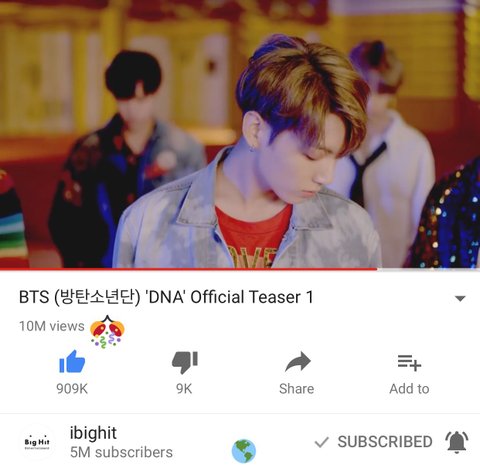Image resolution: width=480 pixels, height=472 pixels.
Task: Tap the Add to label
Action: [409, 389]
